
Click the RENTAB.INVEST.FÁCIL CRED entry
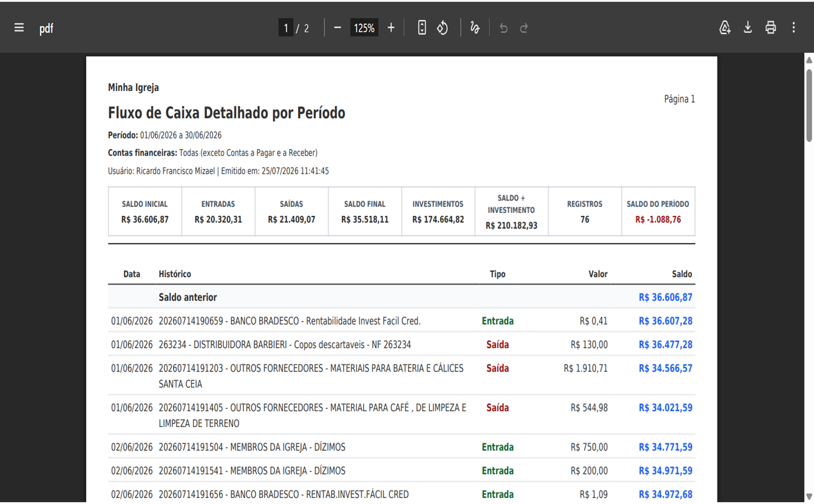pyautogui.click(x=283, y=494)
